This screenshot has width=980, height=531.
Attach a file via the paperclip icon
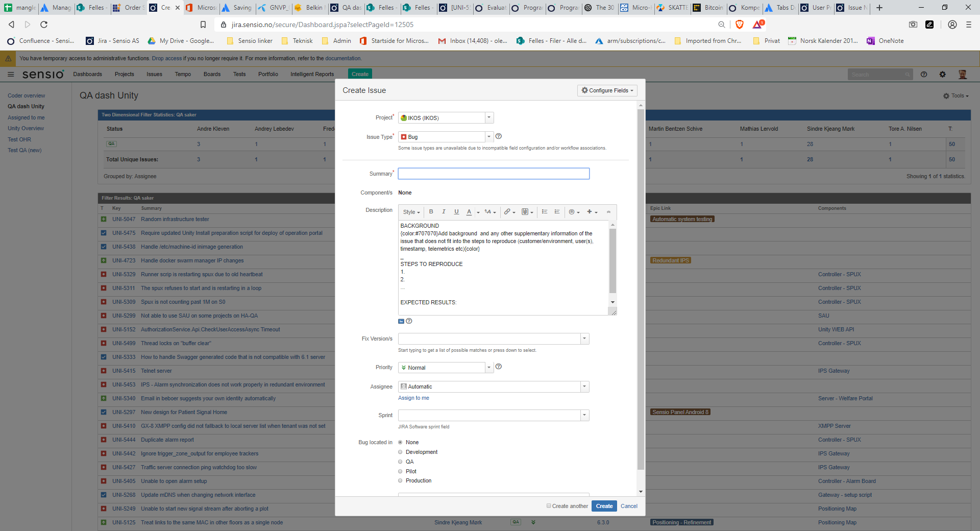point(526,212)
